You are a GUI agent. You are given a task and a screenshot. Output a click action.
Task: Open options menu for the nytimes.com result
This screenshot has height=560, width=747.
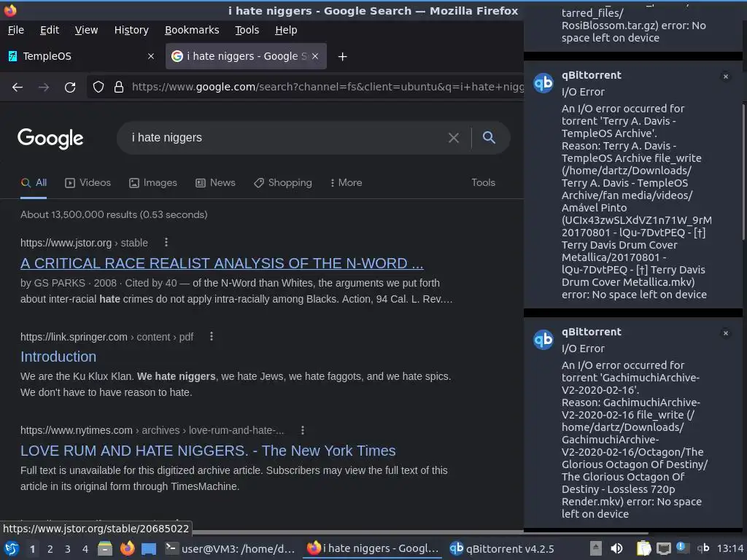(303, 430)
